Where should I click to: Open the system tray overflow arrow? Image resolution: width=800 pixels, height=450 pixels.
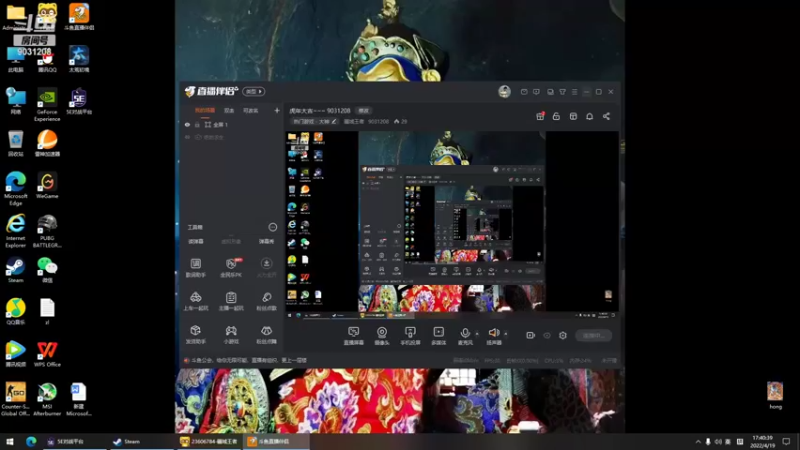pyautogui.click(x=698, y=441)
